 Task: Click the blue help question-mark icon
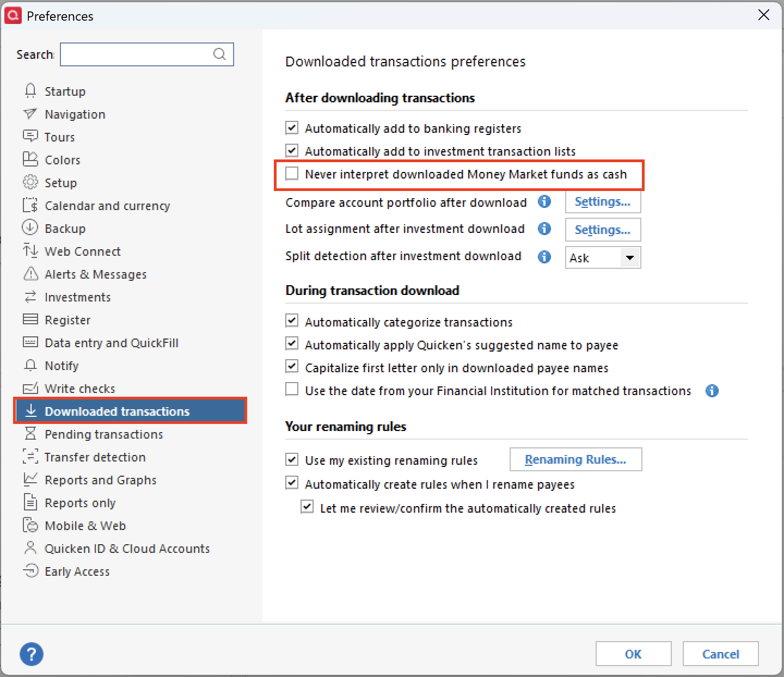(32, 654)
